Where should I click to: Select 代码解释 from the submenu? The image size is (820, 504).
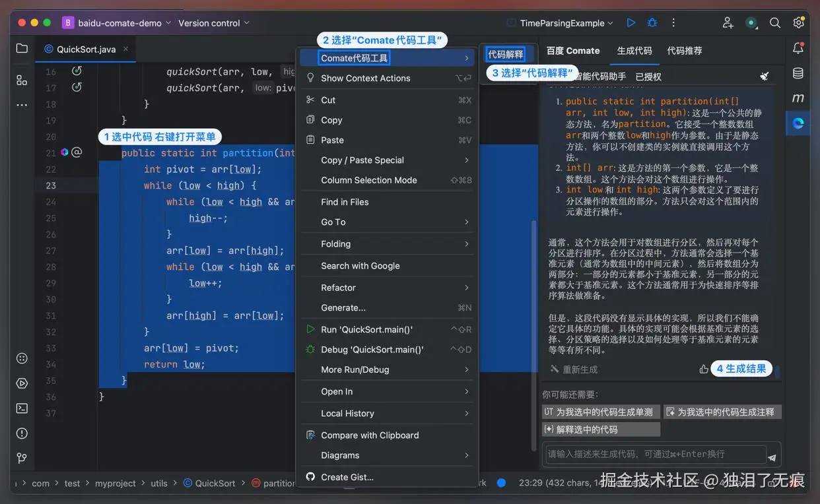coord(506,54)
